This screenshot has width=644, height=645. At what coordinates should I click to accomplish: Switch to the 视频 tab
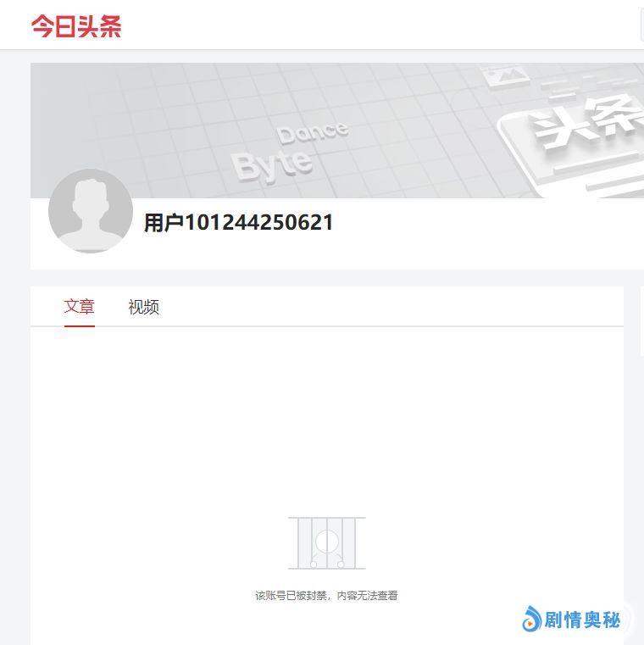tap(143, 307)
